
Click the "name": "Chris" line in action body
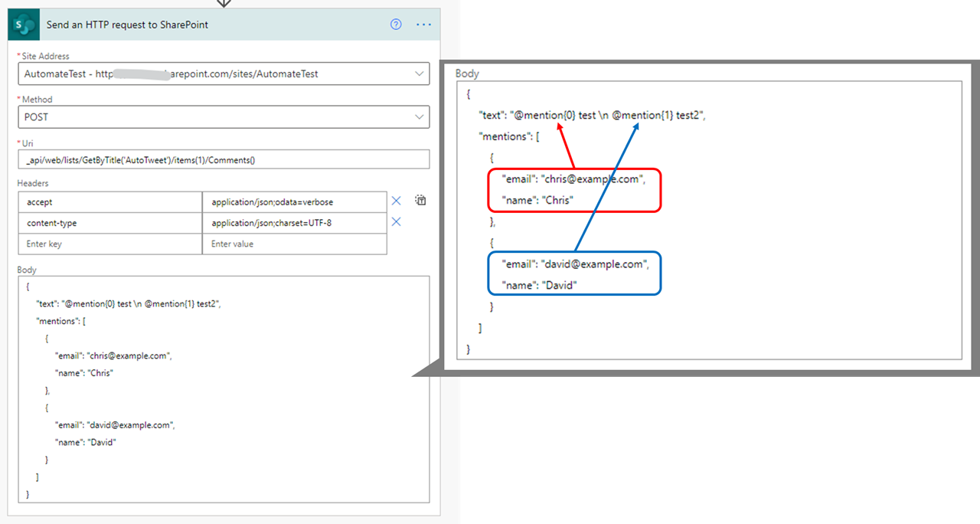83,373
